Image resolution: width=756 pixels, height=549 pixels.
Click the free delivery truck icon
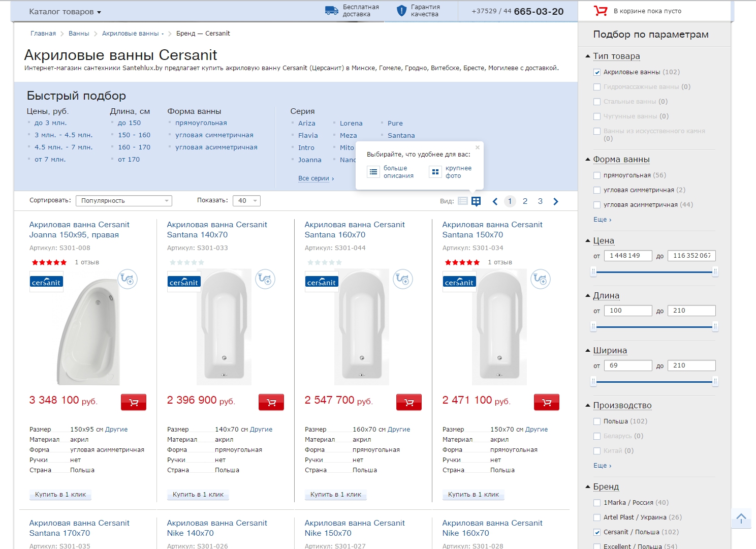tap(332, 11)
